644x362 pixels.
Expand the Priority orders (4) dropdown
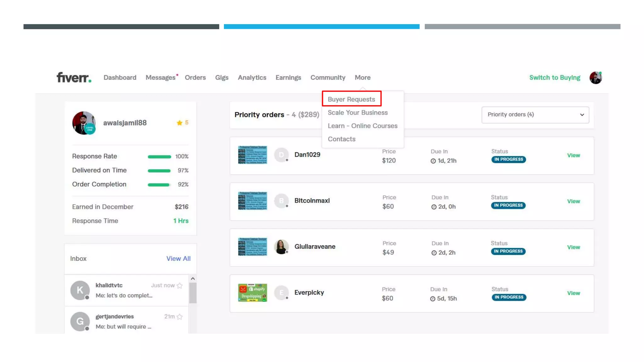(x=535, y=115)
